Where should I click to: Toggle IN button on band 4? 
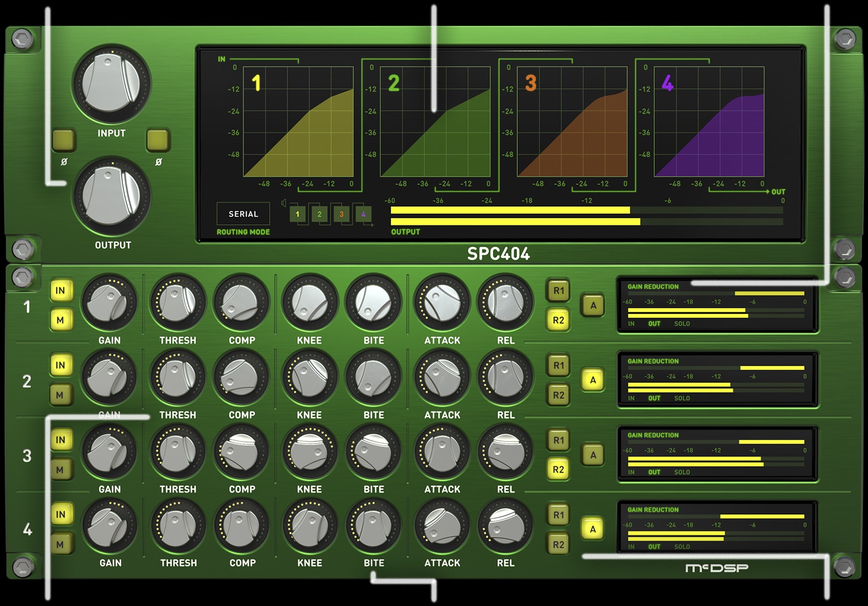tap(60, 515)
